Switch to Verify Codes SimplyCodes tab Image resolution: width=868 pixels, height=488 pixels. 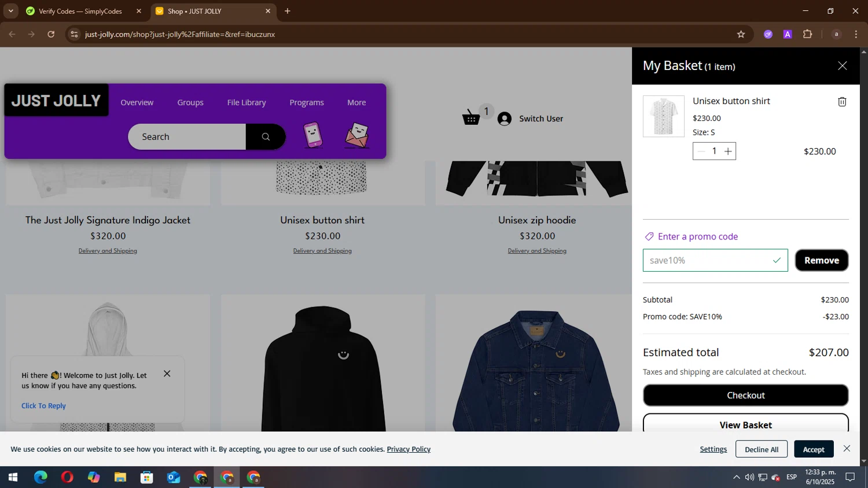pos(81,11)
